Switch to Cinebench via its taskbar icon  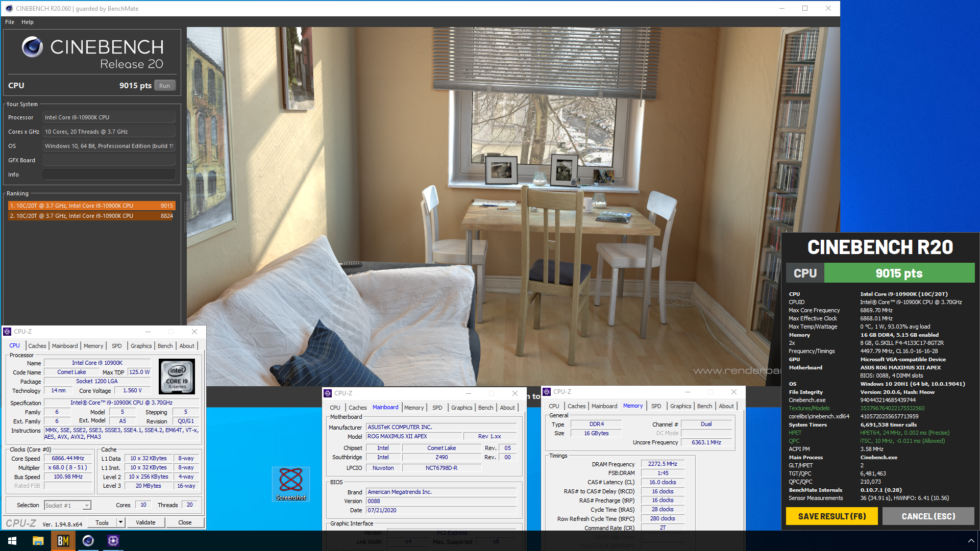88,541
